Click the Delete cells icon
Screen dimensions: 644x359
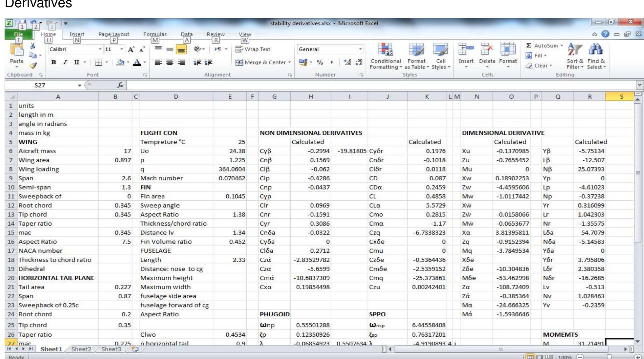coord(487,50)
